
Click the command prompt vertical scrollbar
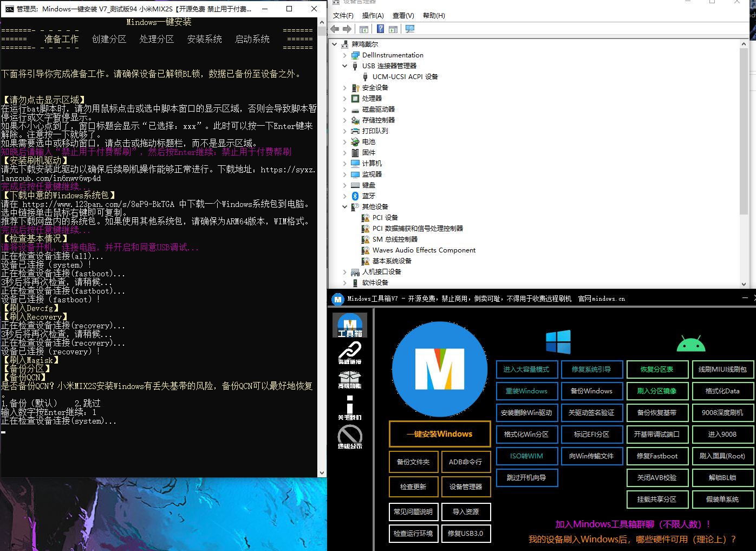[x=322, y=247]
